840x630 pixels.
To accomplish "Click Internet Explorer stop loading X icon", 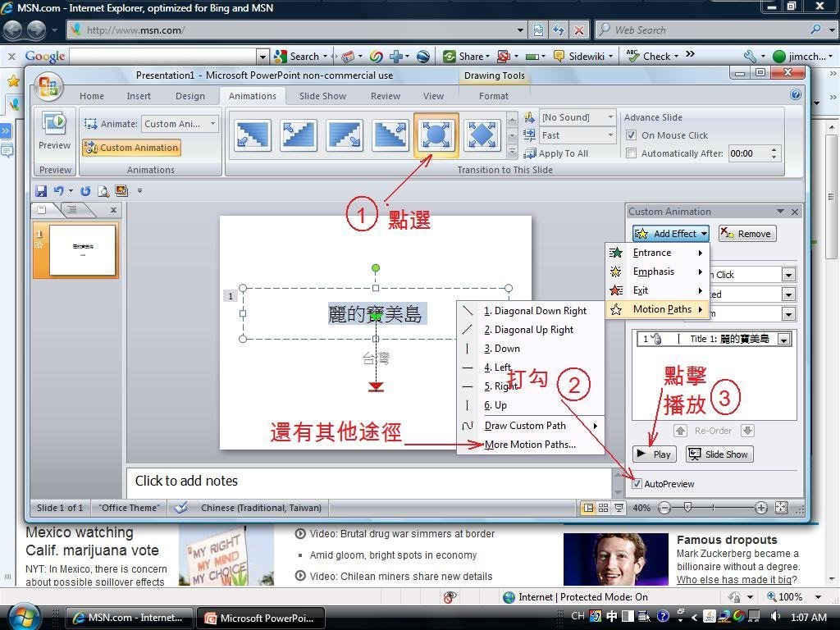I will pos(579,30).
